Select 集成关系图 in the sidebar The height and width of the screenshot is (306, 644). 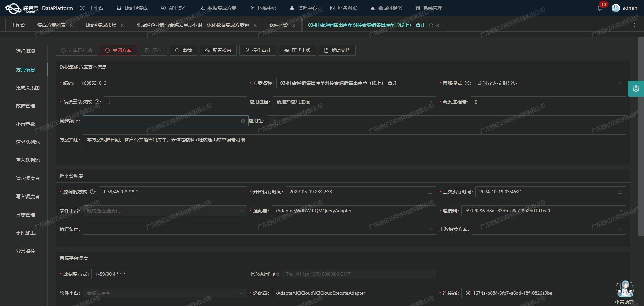pos(28,88)
